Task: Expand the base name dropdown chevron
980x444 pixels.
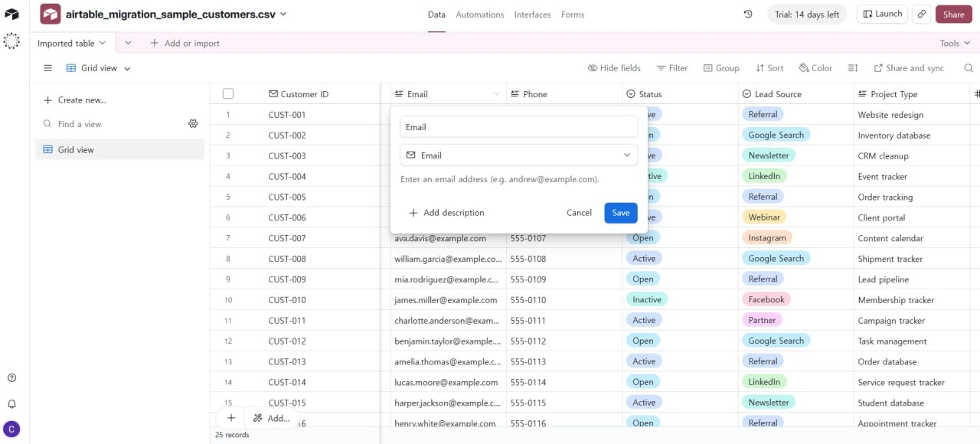Action: 283,15
